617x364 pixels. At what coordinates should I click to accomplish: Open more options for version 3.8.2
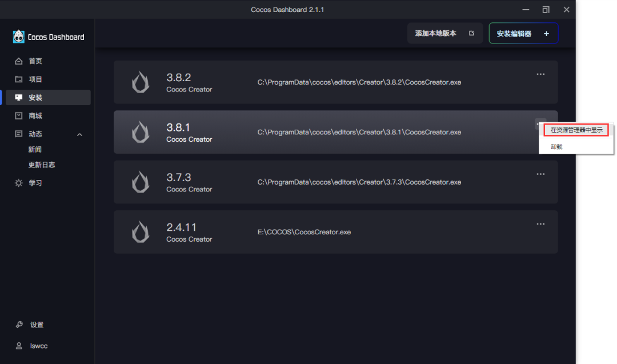pos(540,74)
